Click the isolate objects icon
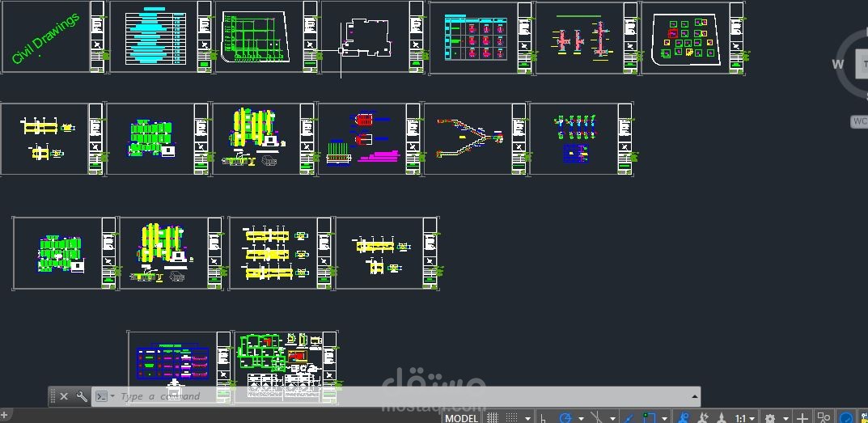 point(824,418)
